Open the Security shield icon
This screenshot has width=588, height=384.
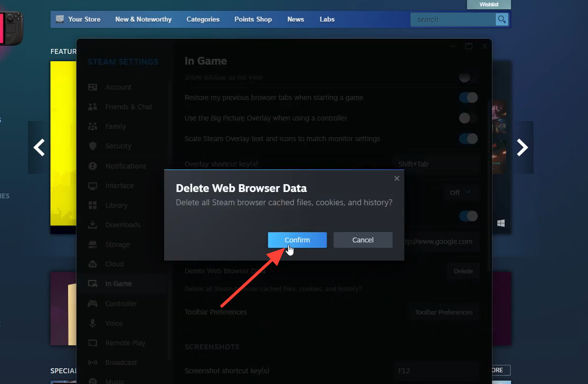tap(93, 146)
